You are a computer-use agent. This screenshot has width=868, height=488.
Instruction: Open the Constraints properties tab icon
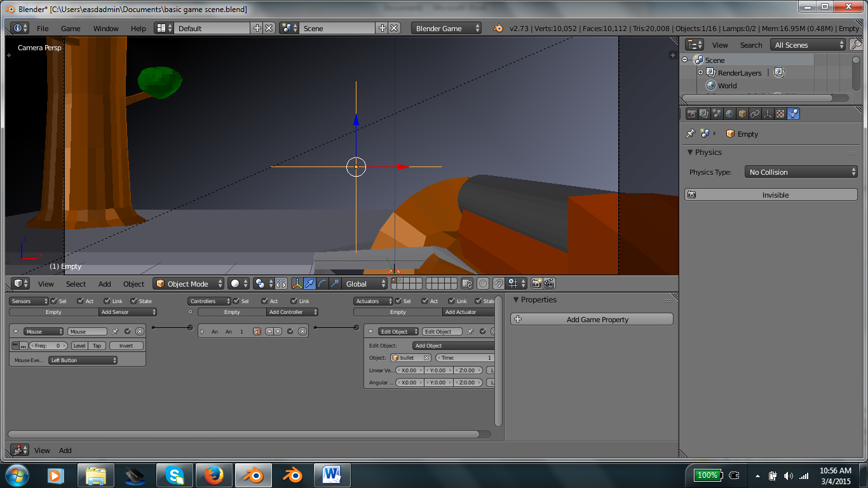click(755, 114)
